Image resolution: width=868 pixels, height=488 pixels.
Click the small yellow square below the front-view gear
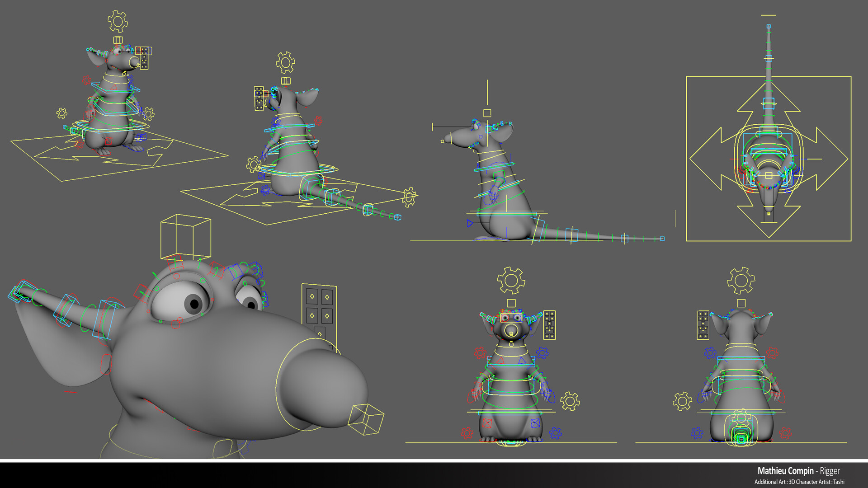point(511,303)
